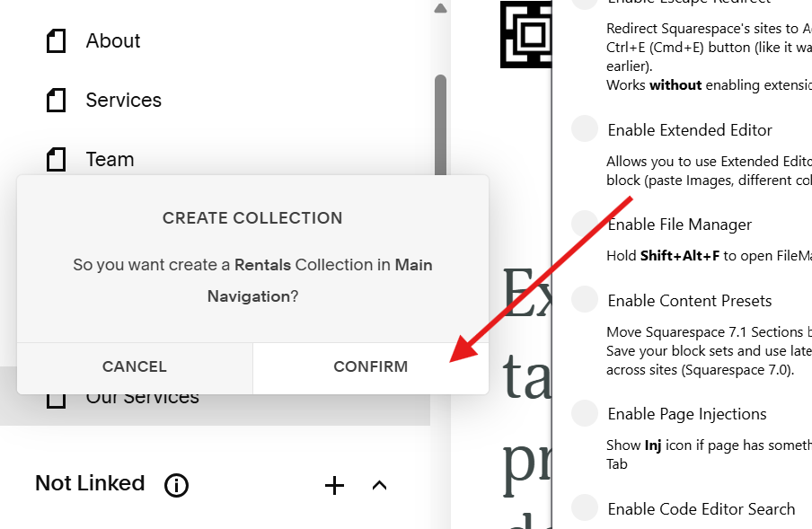Image resolution: width=812 pixels, height=529 pixels.
Task: Click the page icon beside About
Action: (56, 40)
